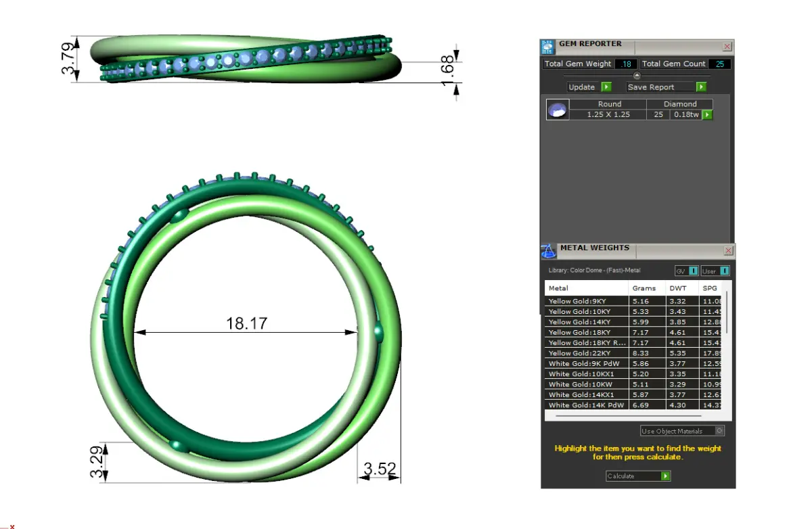Click the gem quantity cell showing 25
Image resolution: width=812 pixels, height=529 pixels.
click(658, 115)
